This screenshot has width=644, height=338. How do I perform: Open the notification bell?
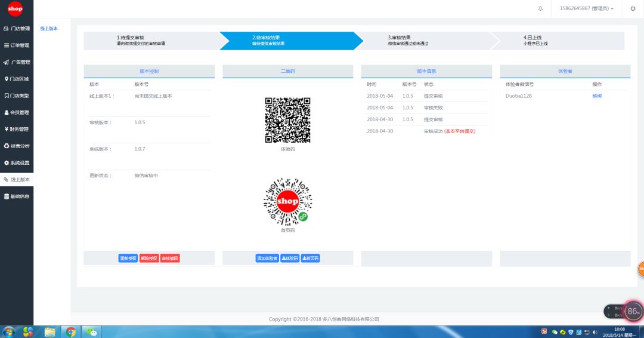coord(540,8)
